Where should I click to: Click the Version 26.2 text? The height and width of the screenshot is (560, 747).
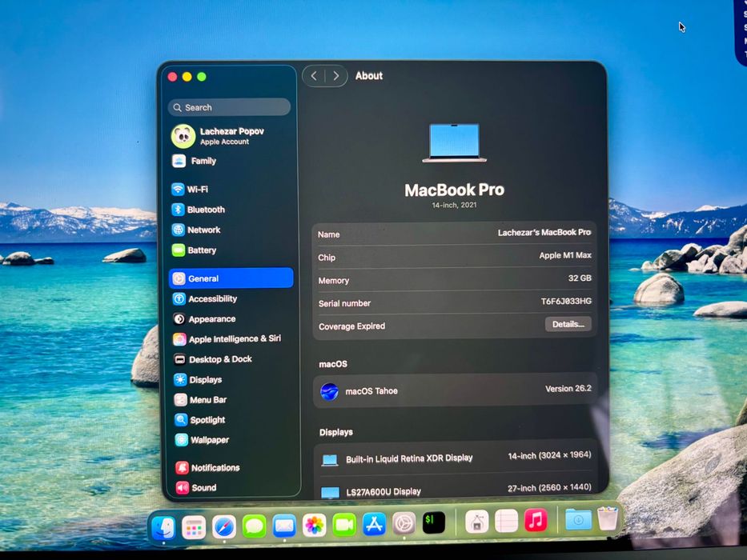[x=568, y=389]
